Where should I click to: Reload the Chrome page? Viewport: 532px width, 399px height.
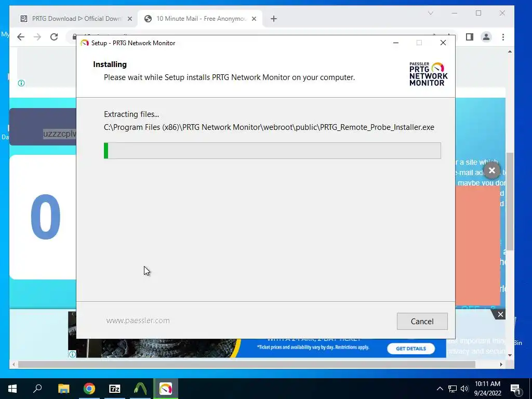coord(54,37)
